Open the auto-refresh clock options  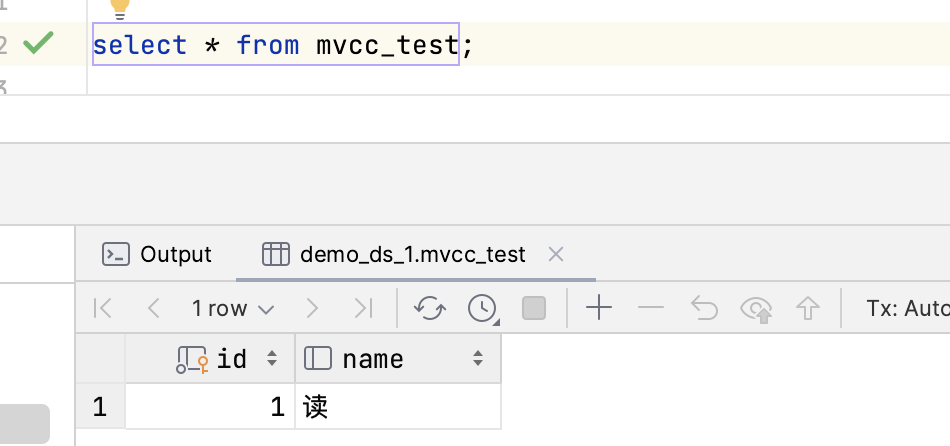tap(484, 308)
